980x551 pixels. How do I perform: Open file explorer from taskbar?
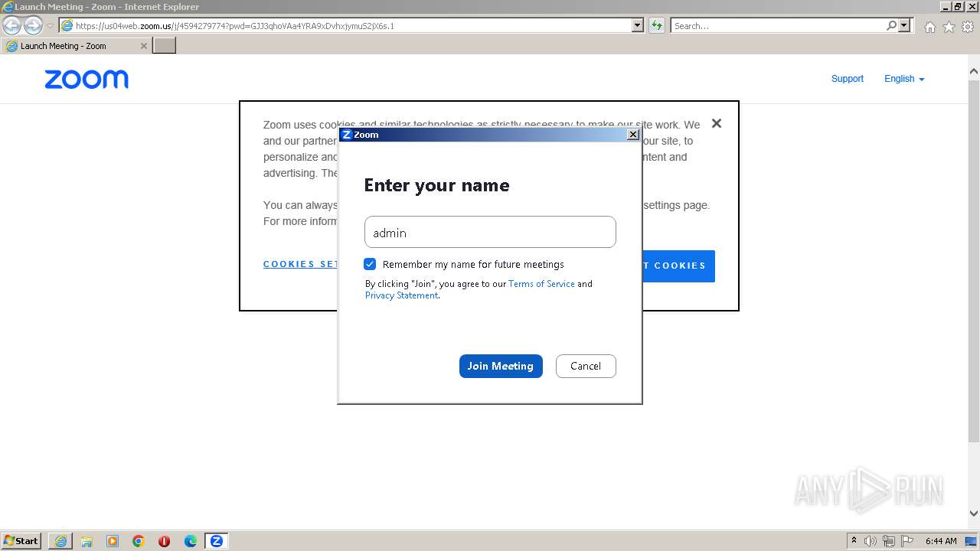pos(87,541)
